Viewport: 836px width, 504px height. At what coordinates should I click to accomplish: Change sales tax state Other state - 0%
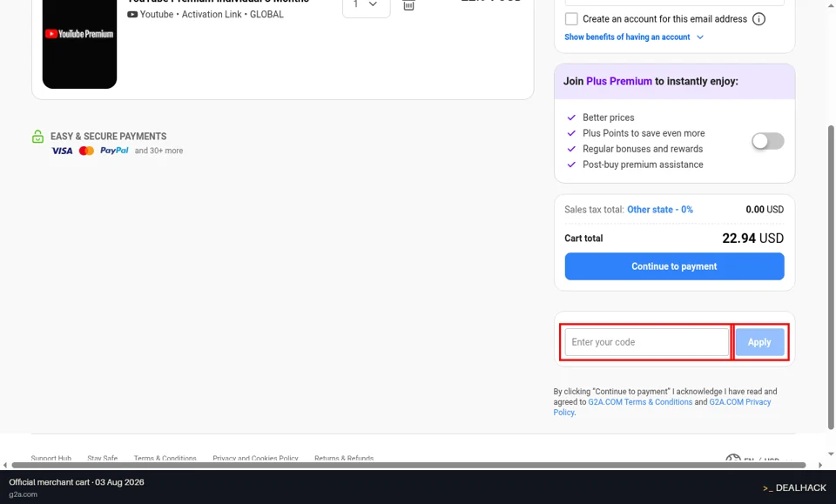pyautogui.click(x=659, y=210)
